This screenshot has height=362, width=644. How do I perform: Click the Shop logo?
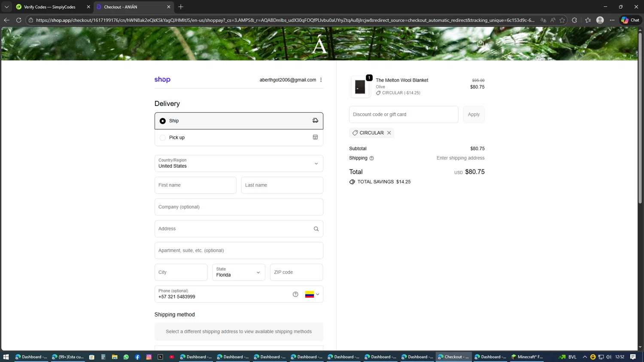pos(162,80)
